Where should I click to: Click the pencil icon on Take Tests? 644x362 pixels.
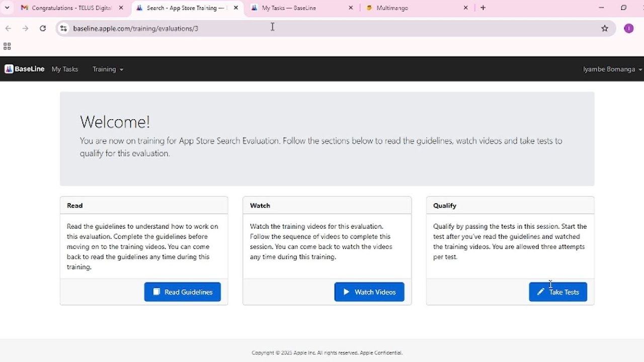(x=540, y=292)
